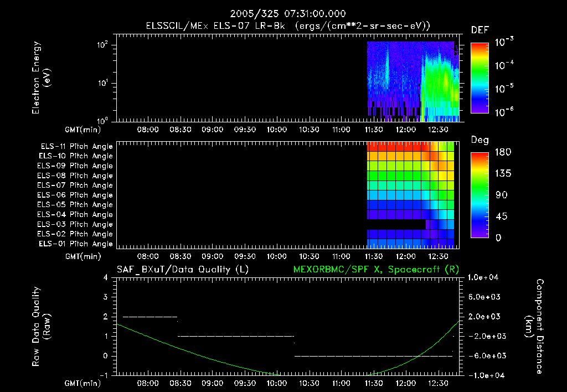Click the Component Distance (km) axis label

point(534,327)
